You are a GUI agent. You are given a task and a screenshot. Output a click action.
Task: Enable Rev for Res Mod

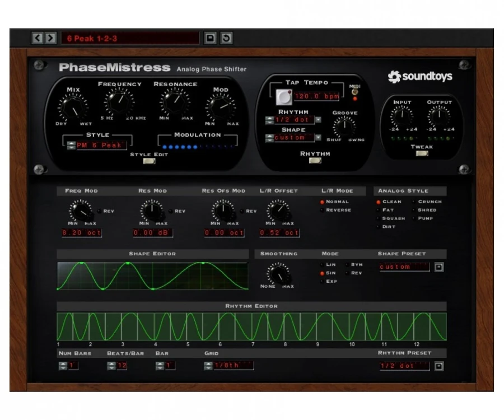[x=170, y=211]
